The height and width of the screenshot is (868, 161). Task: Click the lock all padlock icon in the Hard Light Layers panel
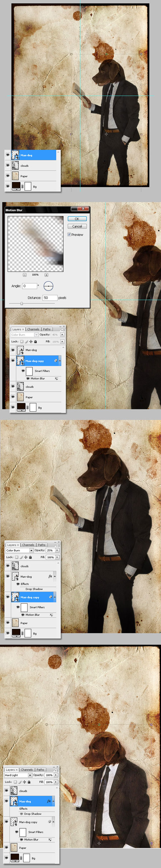29,782
